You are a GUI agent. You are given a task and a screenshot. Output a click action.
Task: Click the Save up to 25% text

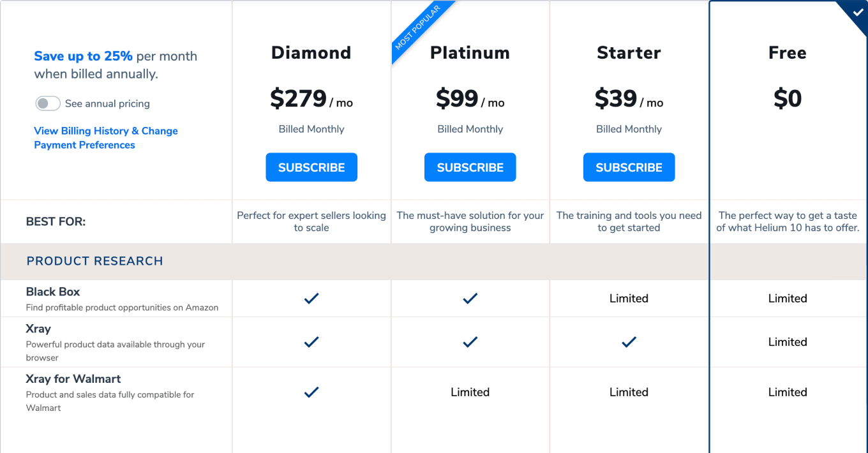click(x=83, y=56)
